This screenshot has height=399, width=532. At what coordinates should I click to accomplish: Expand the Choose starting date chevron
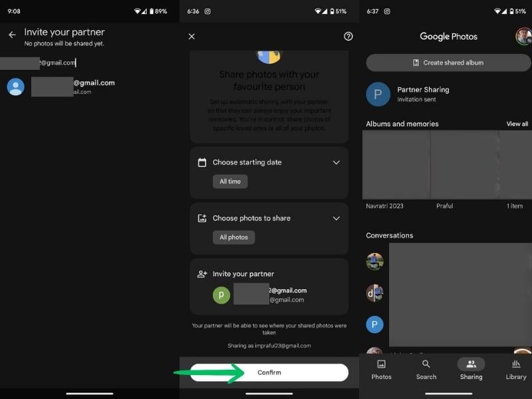[336, 162]
